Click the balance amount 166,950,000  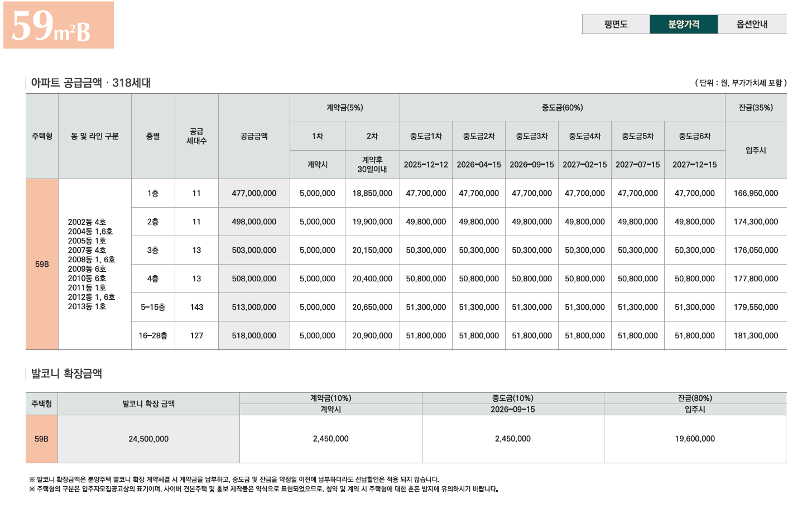coord(756,193)
